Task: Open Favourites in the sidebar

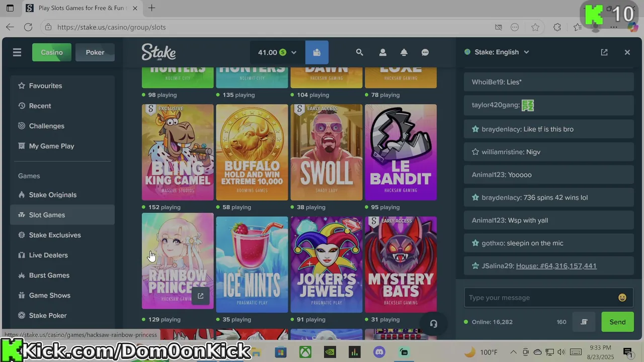Action: [62, 86]
